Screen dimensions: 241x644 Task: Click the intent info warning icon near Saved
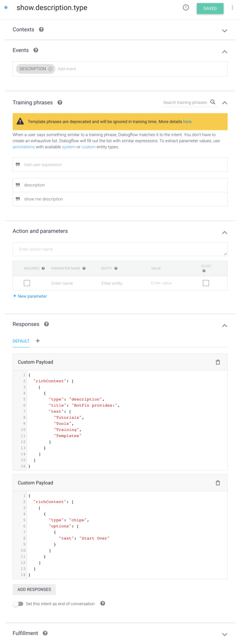(186, 8)
